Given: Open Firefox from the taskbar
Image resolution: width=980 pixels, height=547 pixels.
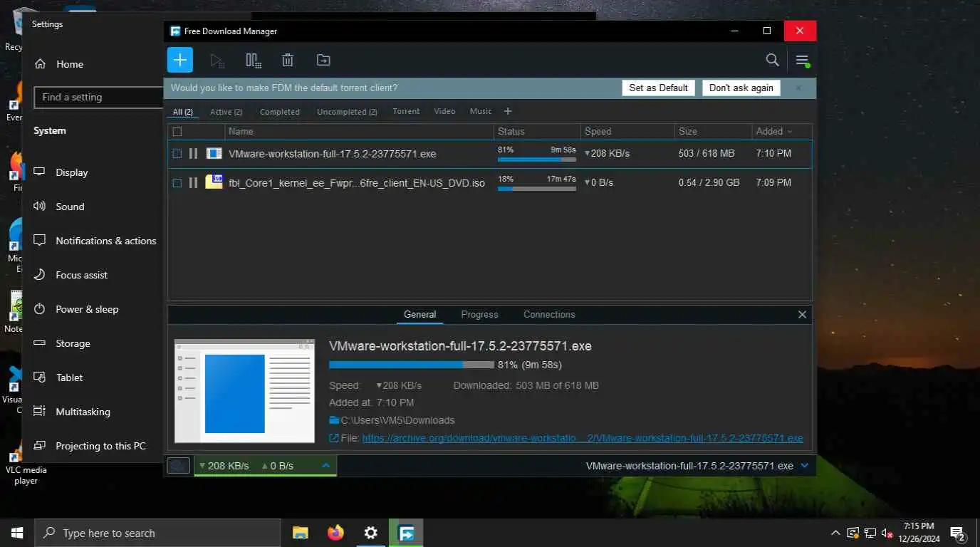Looking at the screenshot, I should point(335,533).
